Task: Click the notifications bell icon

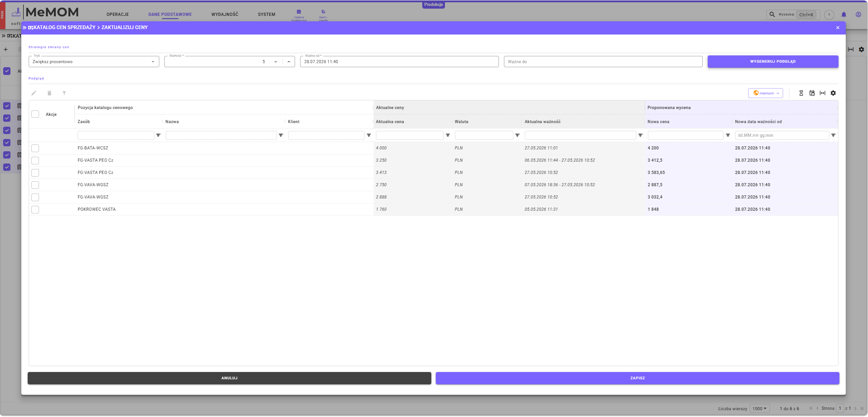Action: (x=844, y=15)
